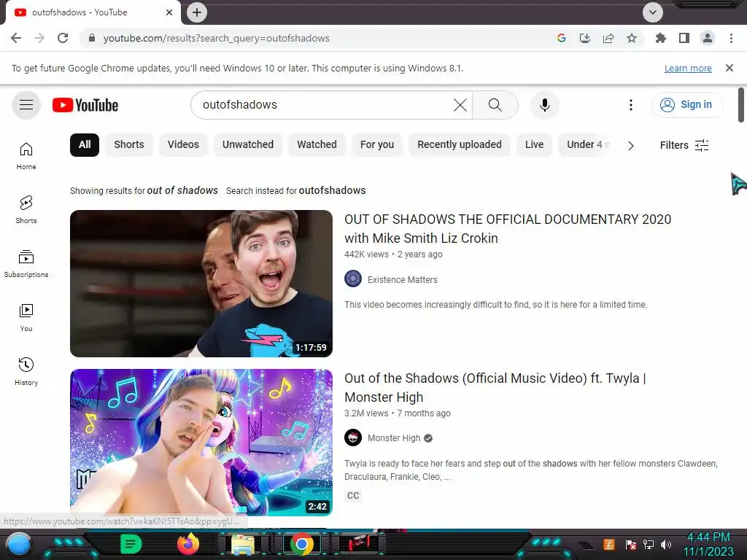Bookmark this page with the star icon

(632, 38)
